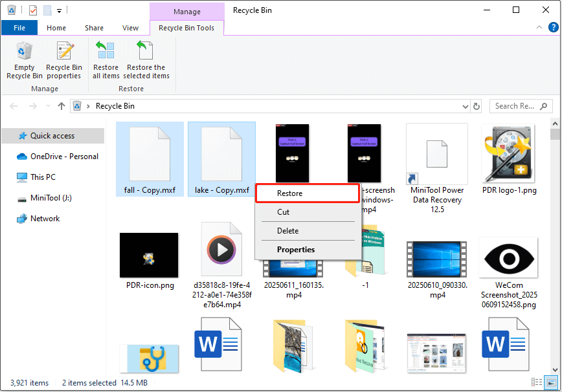Choose Properties from context menu
The image size is (562, 392).
[308, 250]
